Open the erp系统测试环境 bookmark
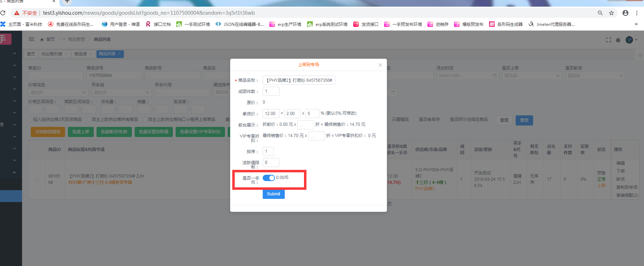 coord(327,24)
